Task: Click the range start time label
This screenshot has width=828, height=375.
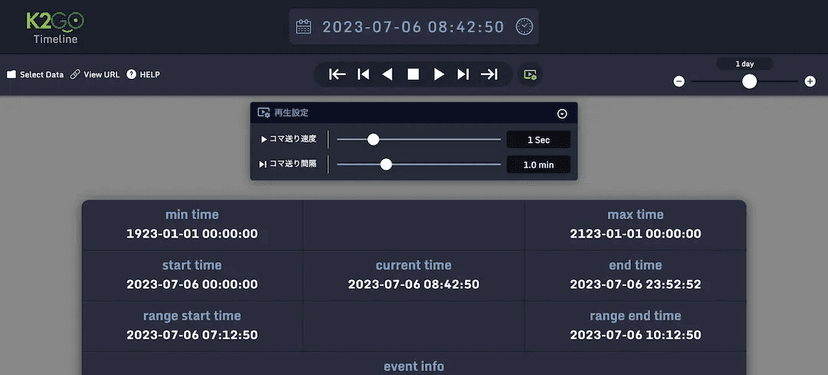Action: click(x=192, y=316)
